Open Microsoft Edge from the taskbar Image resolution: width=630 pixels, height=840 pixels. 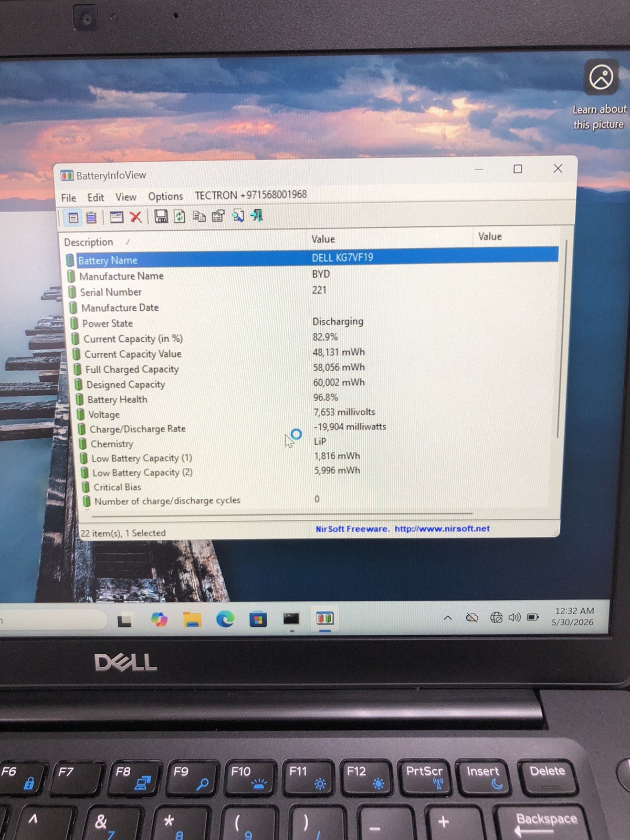(x=225, y=619)
